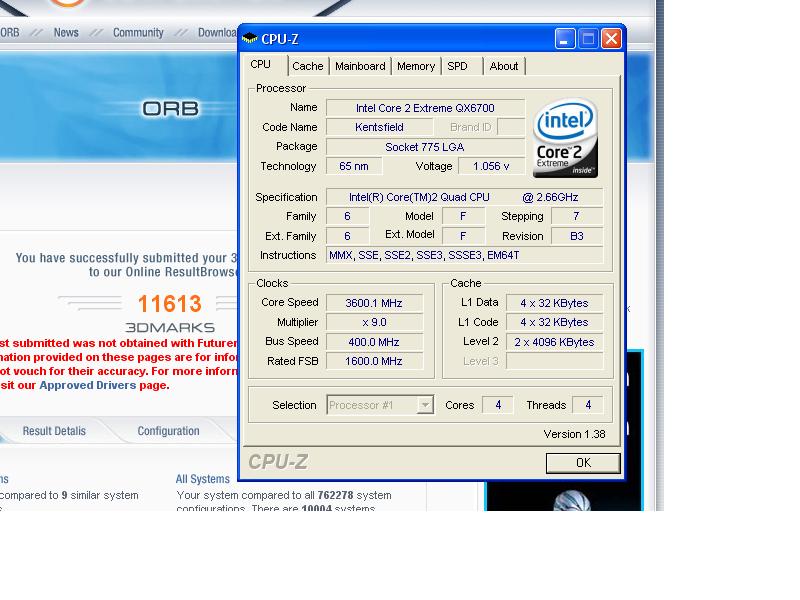Click the Cores count value
The height and width of the screenshot is (600, 800).
point(497,405)
